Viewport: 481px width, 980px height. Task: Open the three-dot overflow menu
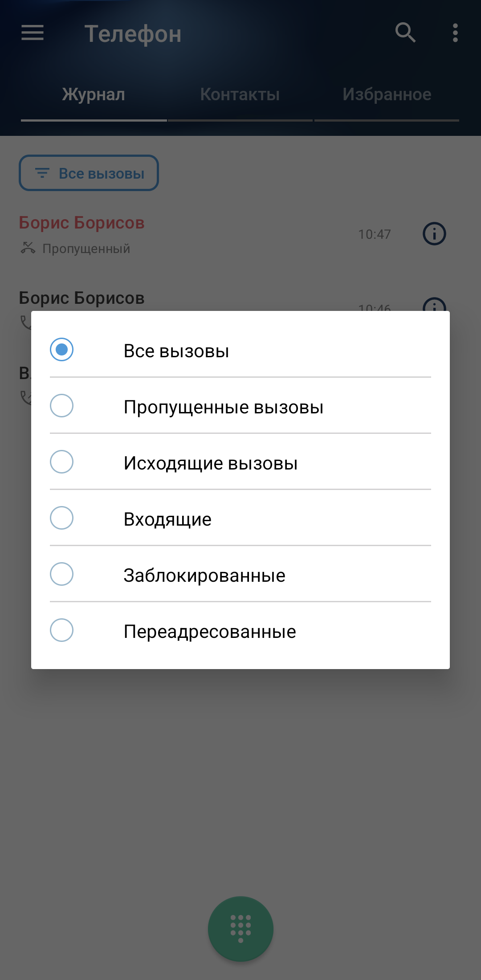(x=455, y=33)
